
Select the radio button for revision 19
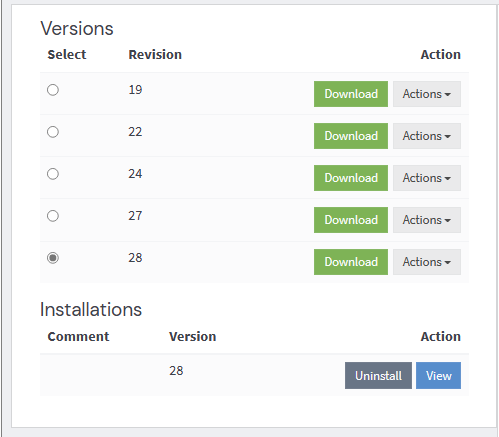(53, 90)
